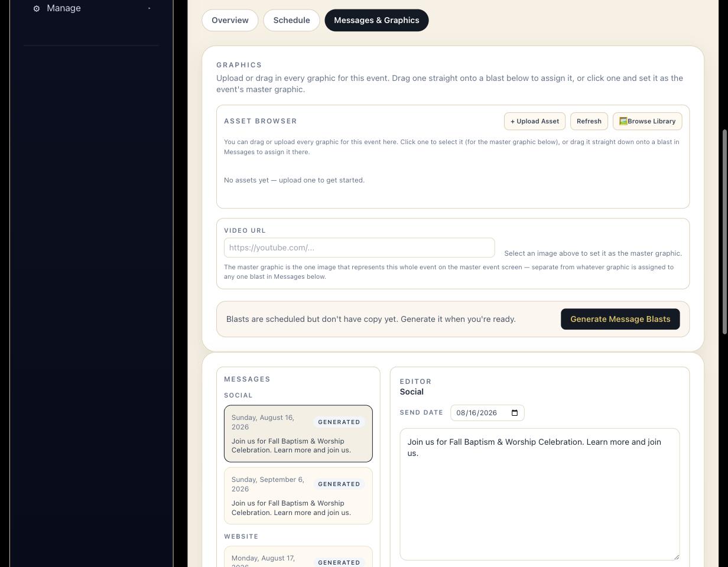Click the SEND DATE label
Screen dimensions: 728x567
(421, 412)
